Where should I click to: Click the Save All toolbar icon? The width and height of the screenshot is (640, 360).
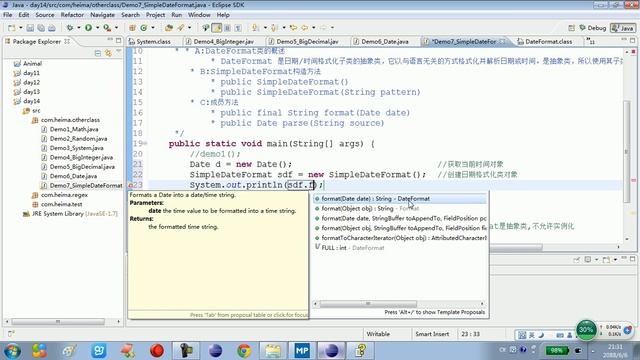(41, 28)
